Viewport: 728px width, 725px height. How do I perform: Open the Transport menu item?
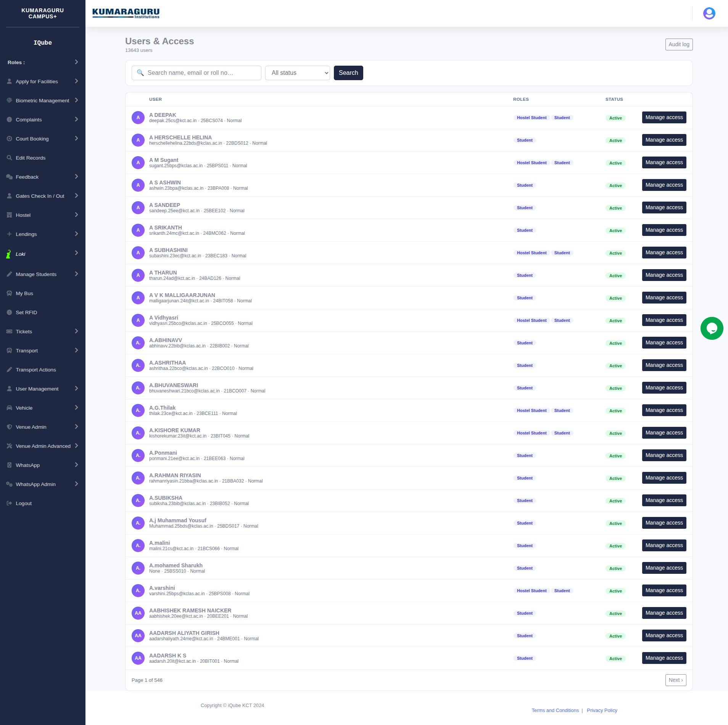(43, 350)
